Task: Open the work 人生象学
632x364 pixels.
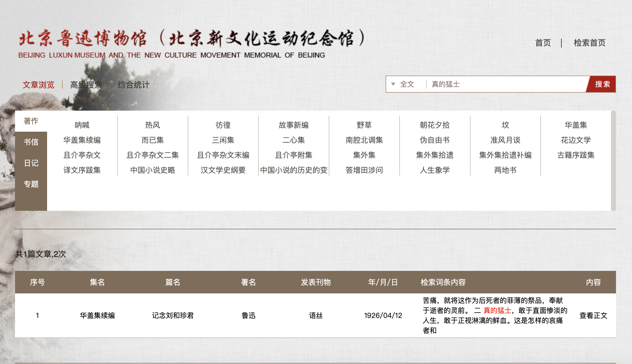Action: pos(435,170)
